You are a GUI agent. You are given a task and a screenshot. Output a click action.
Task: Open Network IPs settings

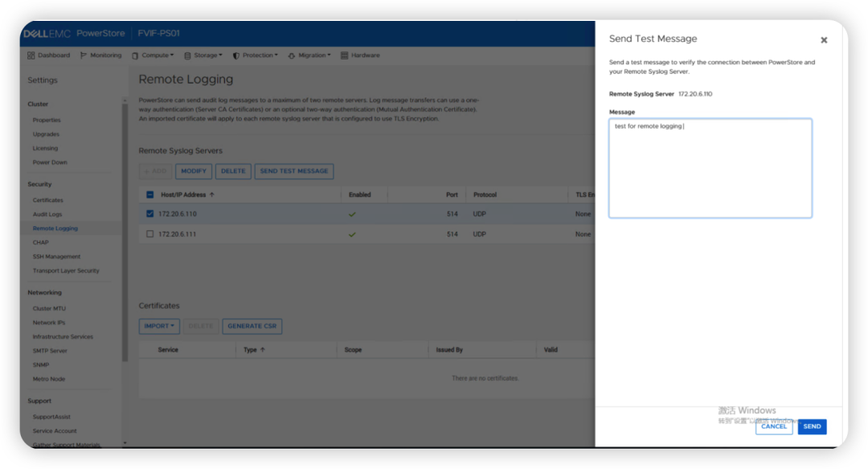click(x=49, y=323)
